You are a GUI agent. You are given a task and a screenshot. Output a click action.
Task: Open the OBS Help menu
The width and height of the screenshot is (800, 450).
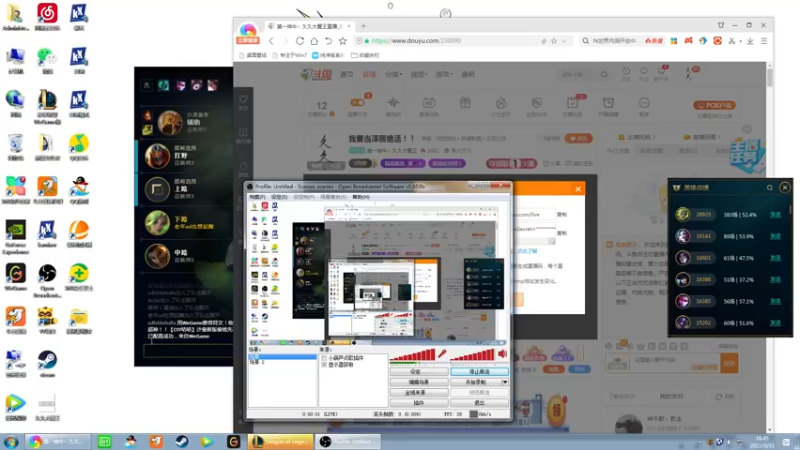click(x=361, y=197)
